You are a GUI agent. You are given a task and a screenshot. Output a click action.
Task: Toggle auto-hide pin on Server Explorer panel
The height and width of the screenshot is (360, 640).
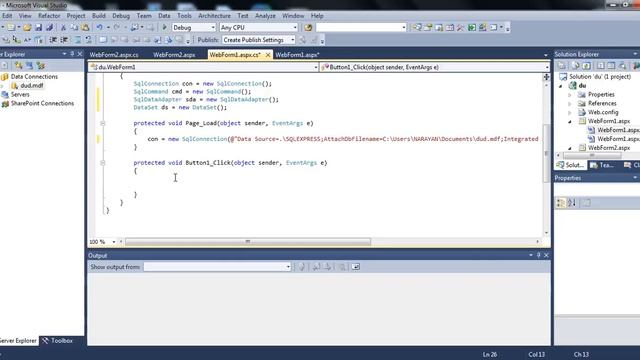point(72,54)
